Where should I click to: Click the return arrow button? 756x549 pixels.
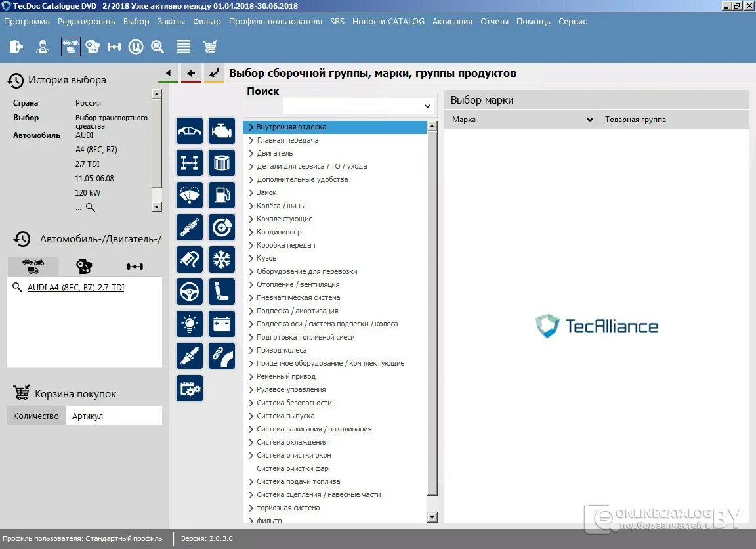213,74
